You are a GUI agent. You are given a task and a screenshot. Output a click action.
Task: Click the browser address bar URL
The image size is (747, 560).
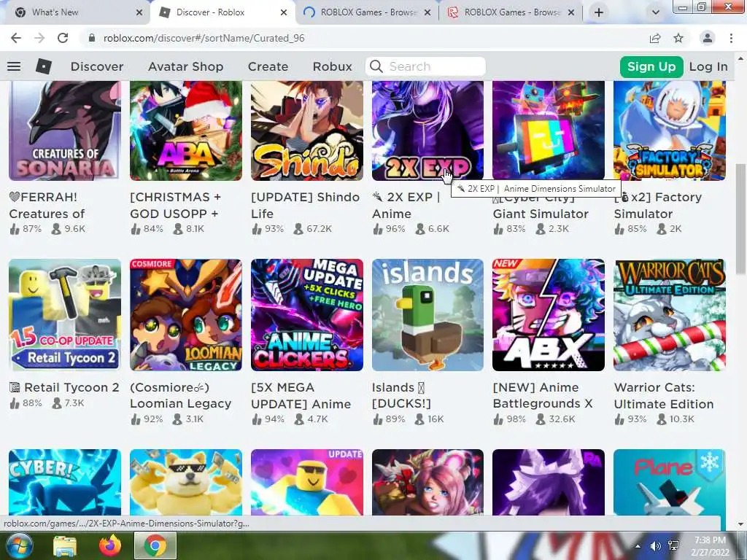coord(204,38)
